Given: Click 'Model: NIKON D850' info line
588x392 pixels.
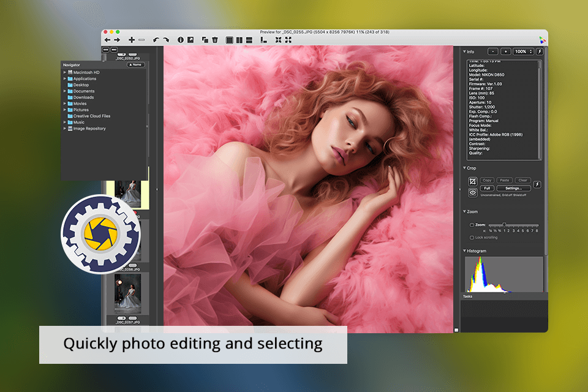Looking at the screenshot, I should (x=486, y=75).
